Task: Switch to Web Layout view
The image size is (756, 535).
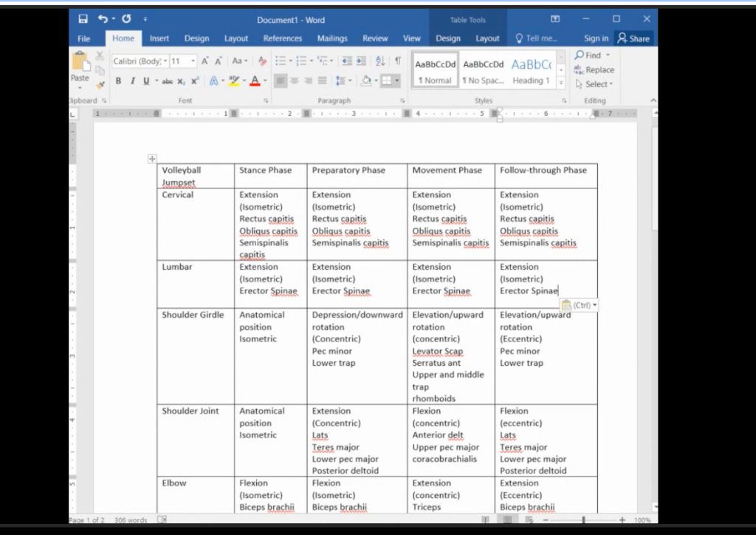Action: [x=529, y=519]
